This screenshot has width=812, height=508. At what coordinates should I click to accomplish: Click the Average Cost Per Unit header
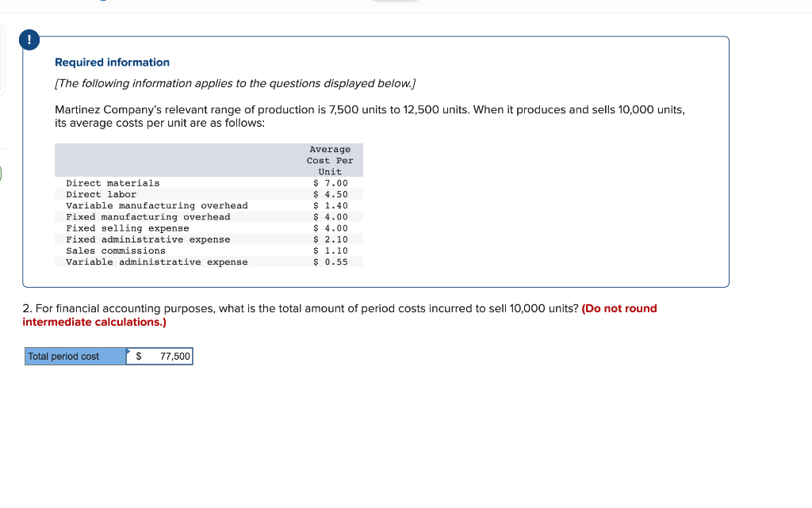point(330,160)
